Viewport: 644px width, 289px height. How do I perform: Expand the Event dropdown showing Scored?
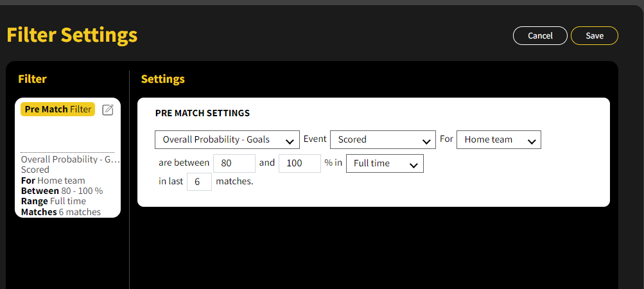pyautogui.click(x=383, y=139)
